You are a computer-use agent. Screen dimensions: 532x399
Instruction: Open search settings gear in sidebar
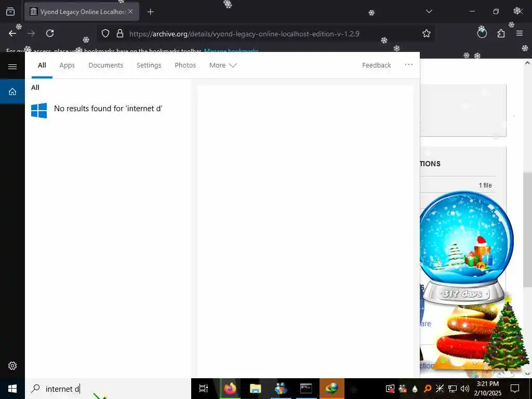12,365
